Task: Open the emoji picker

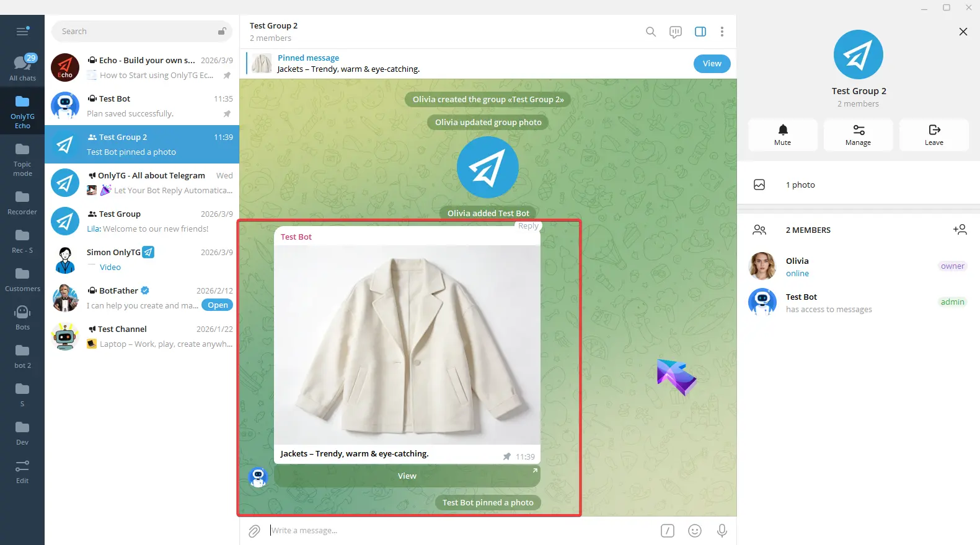Action: point(694,531)
